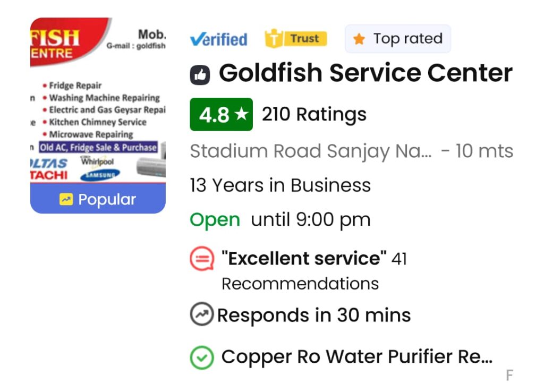Viewport: 544px width, 392px height.
Task: Open the Goldfish business photo thumbnail
Action: 98,100
